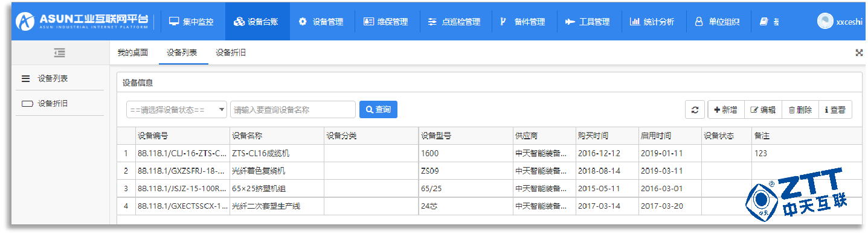
Task: Sort by the 设备状态 column header
Action: [726, 136]
